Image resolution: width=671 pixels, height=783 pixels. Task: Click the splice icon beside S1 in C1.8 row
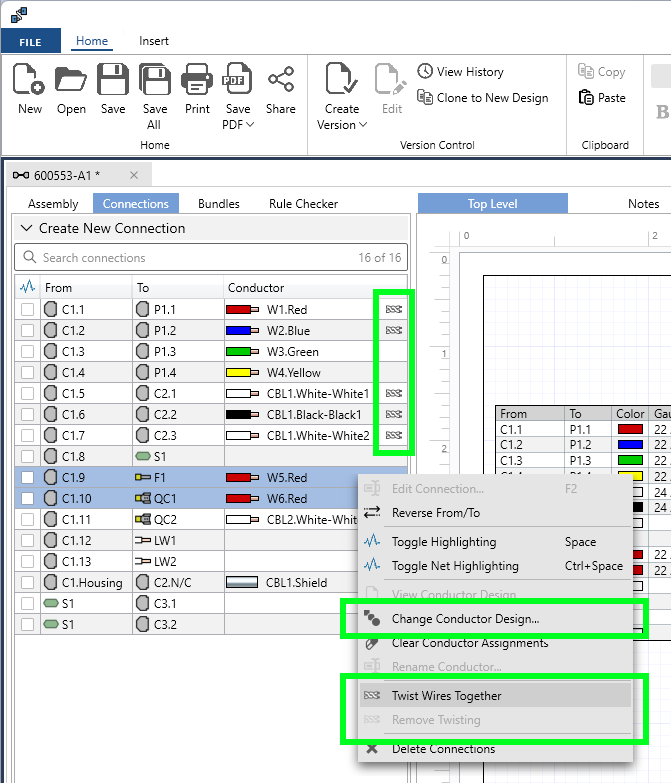(x=143, y=456)
